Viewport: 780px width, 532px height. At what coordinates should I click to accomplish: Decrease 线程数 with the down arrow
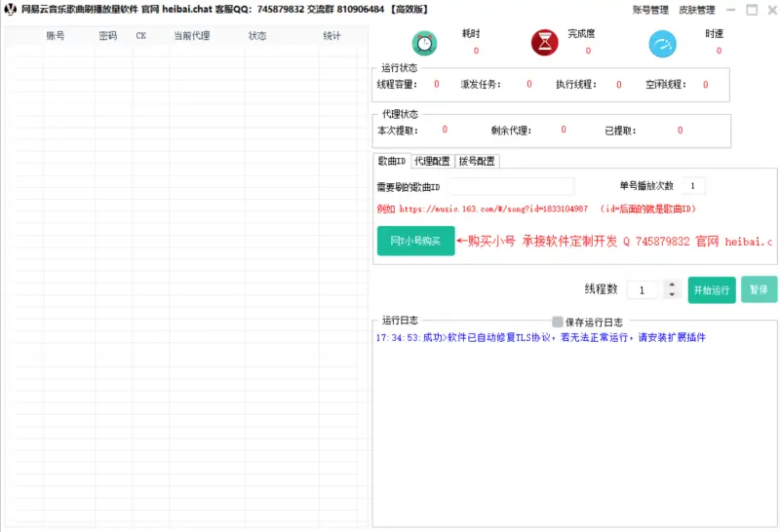(x=671, y=294)
